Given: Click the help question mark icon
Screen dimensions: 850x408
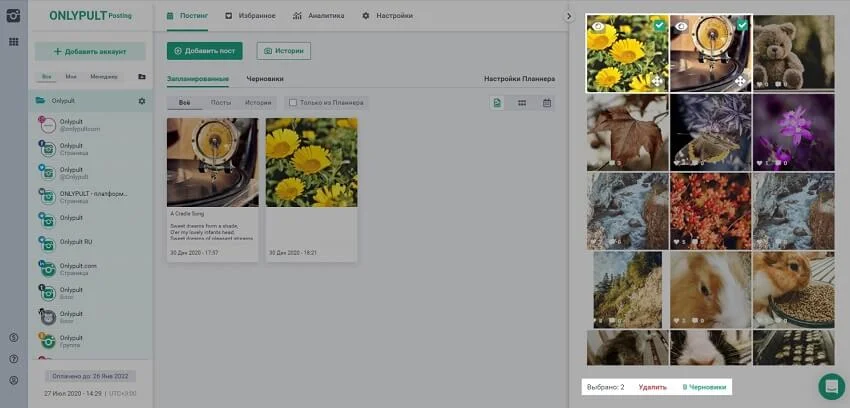Looking at the screenshot, I should point(13,359).
